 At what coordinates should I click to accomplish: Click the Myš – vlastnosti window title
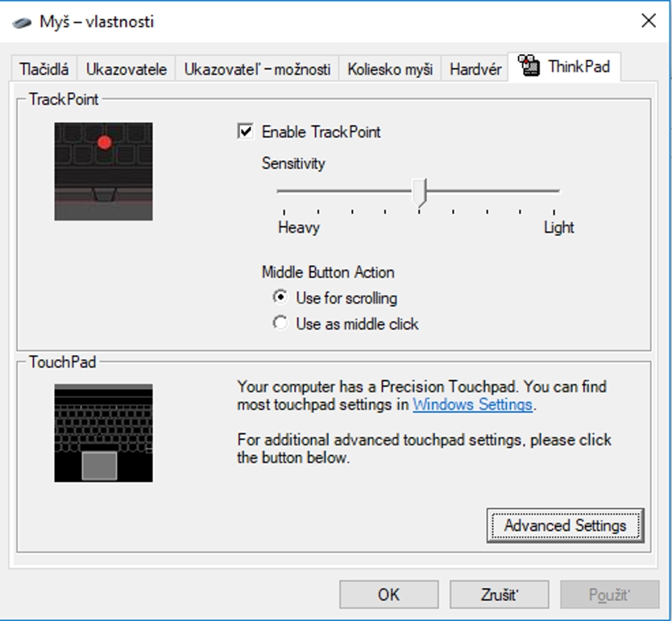pos(97,22)
